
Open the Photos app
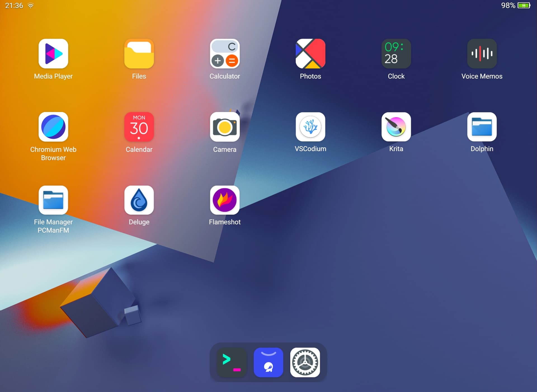[310, 53]
